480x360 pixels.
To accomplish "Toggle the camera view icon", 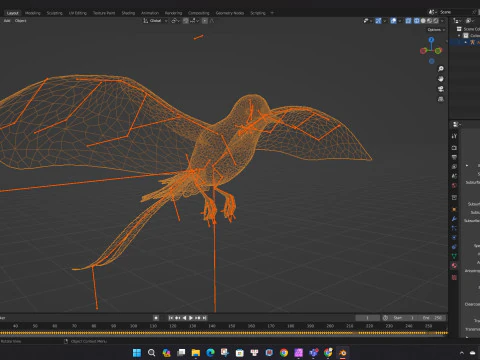I will [441, 89].
